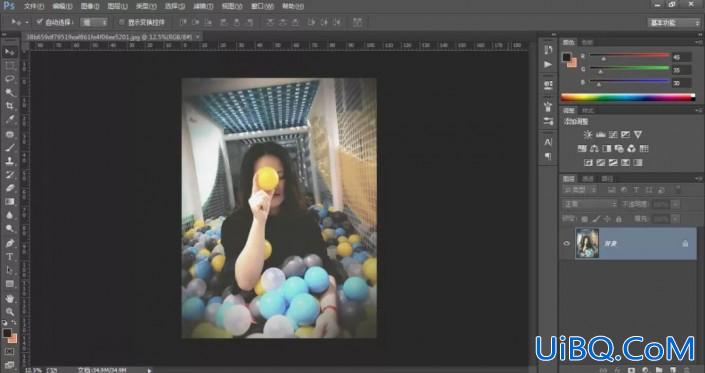Select the Magic Wand tool
705x373 pixels.
9,93
